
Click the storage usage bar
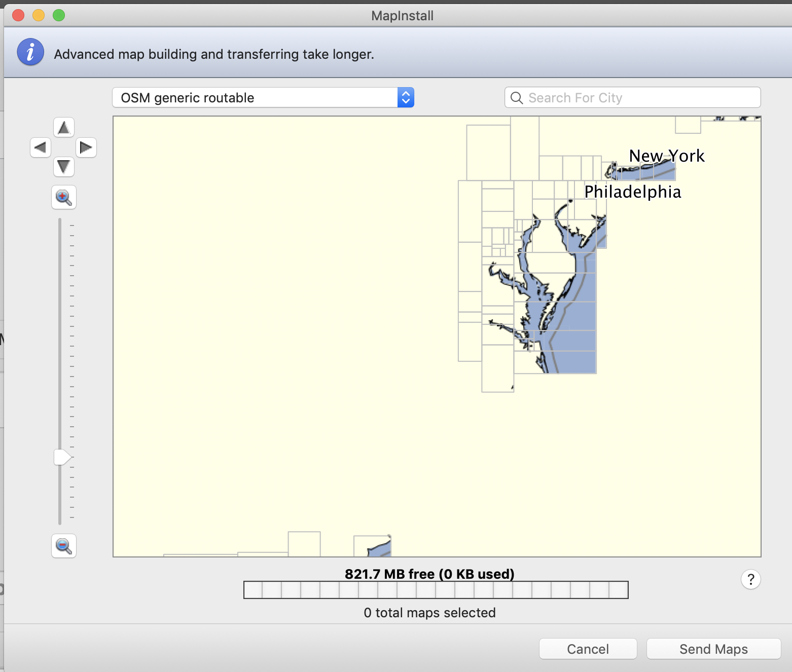[x=436, y=590]
